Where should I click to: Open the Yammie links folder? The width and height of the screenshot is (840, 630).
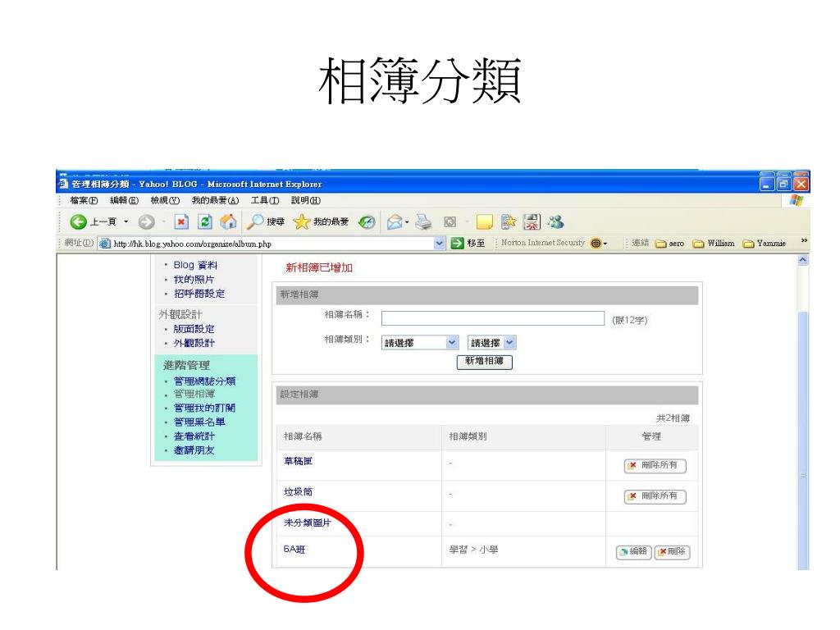click(765, 243)
